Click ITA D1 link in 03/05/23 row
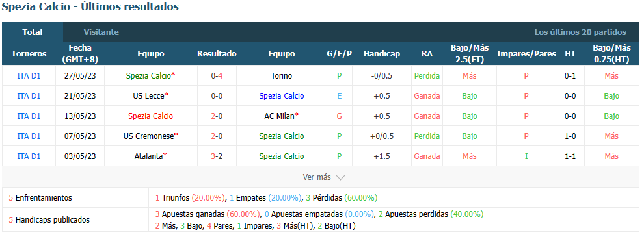This screenshot has width=644, height=237. point(29,156)
